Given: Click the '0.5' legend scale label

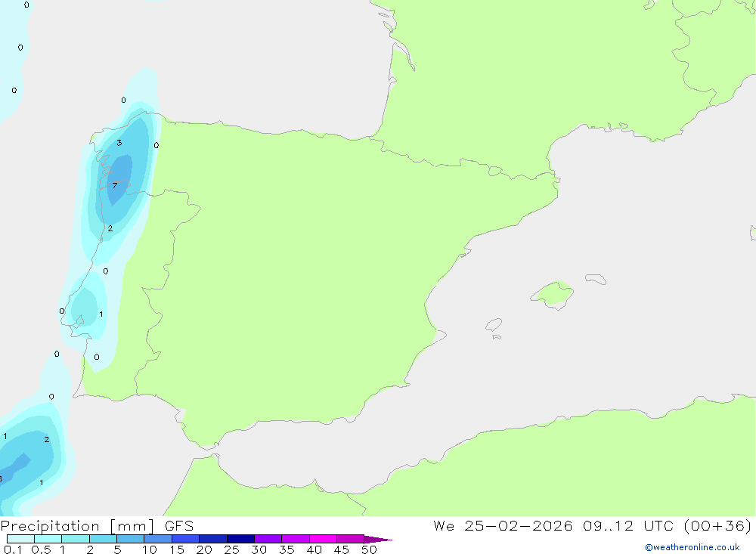Looking at the screenshot, I should pyautogui.click(x=41, y=549).
